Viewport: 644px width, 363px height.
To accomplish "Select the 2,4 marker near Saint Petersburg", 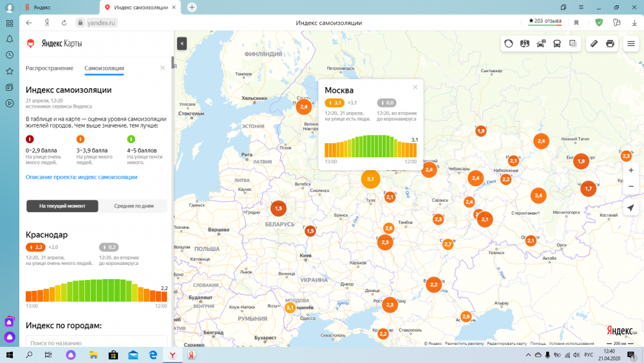I will pyautogui.click(x=303, y=107).
